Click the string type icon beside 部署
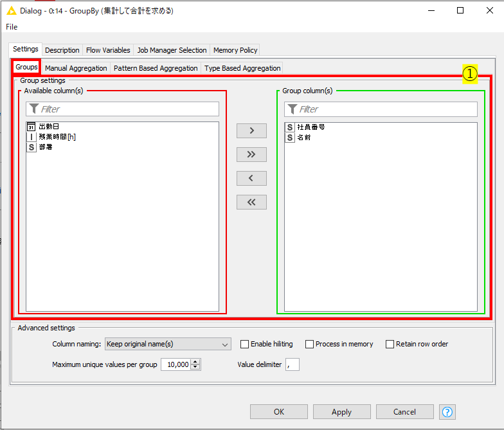 click(x=31, y=147)
